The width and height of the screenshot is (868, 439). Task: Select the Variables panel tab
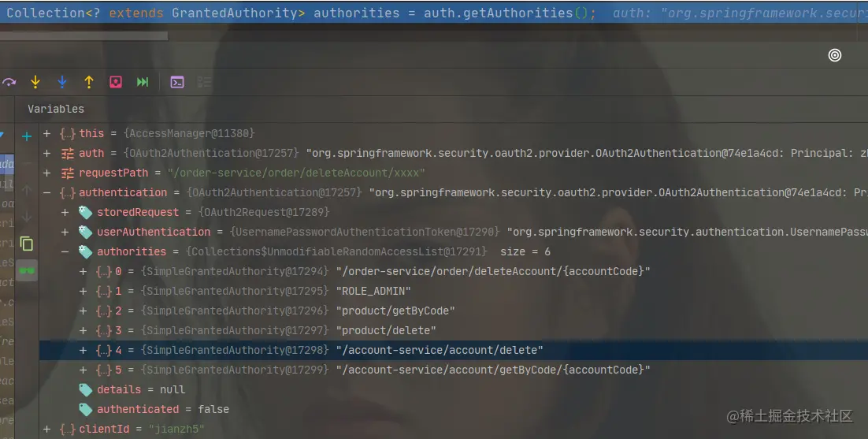pyautogui.click(x=56, y=109)
